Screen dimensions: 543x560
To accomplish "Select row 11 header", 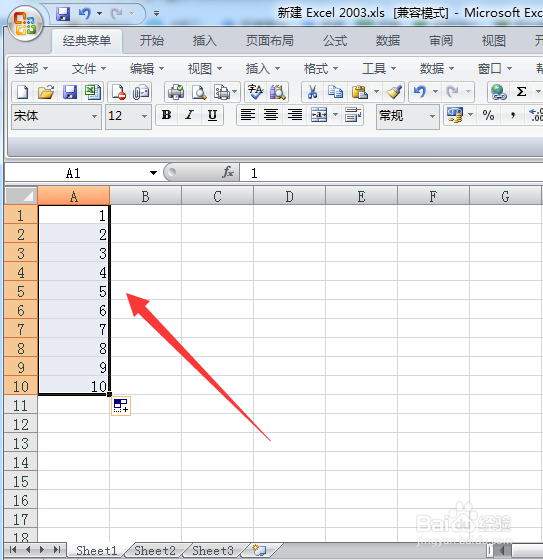I will click(20, 406).
